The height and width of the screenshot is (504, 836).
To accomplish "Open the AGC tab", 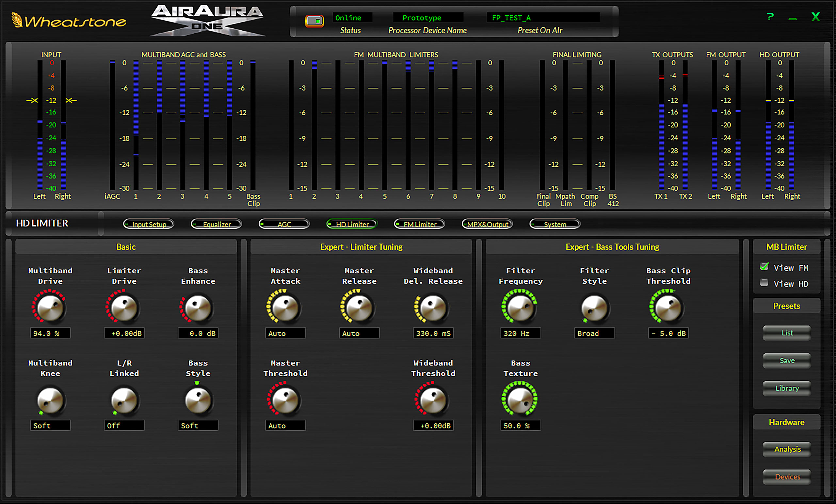I will (284, 224).
